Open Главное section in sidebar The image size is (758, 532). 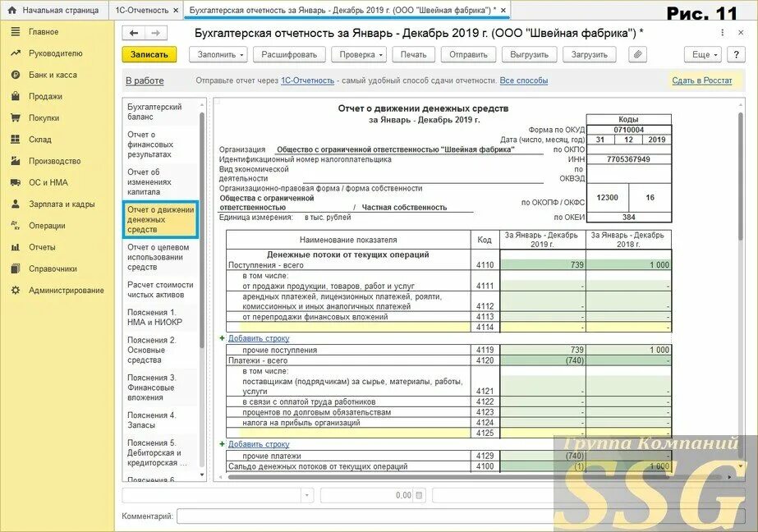point(43,32)
